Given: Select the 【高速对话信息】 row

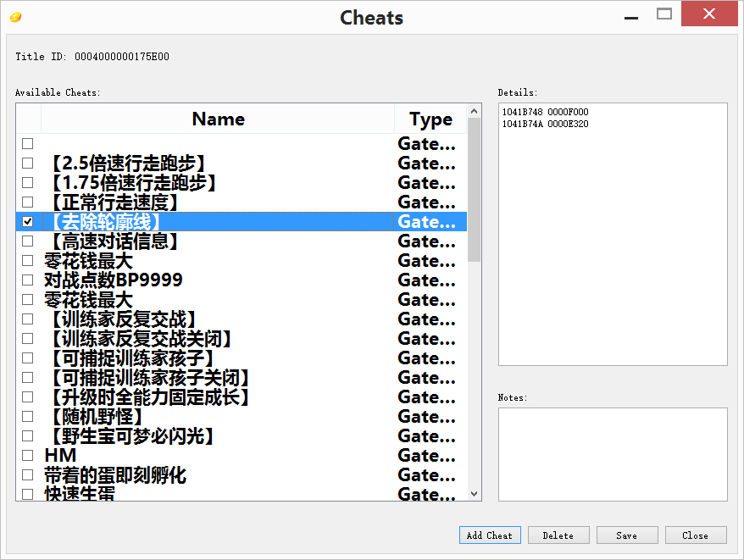Looking at the screenshot, I should (241, 241).
